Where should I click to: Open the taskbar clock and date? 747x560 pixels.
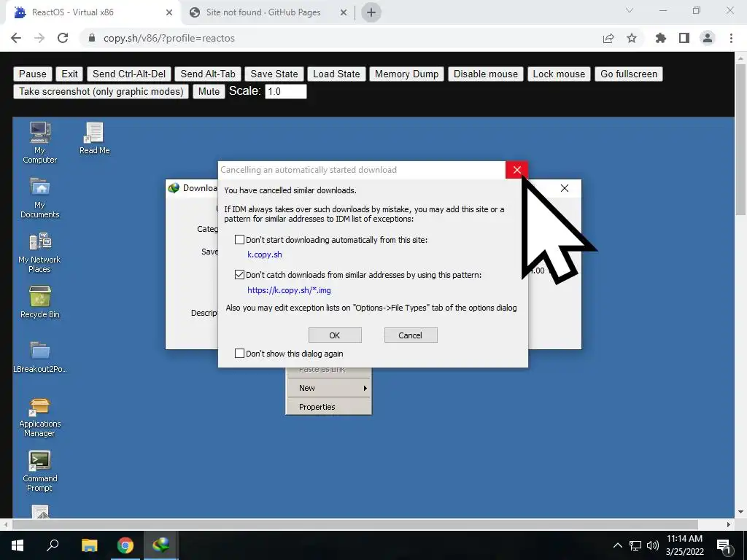[684, 545]
